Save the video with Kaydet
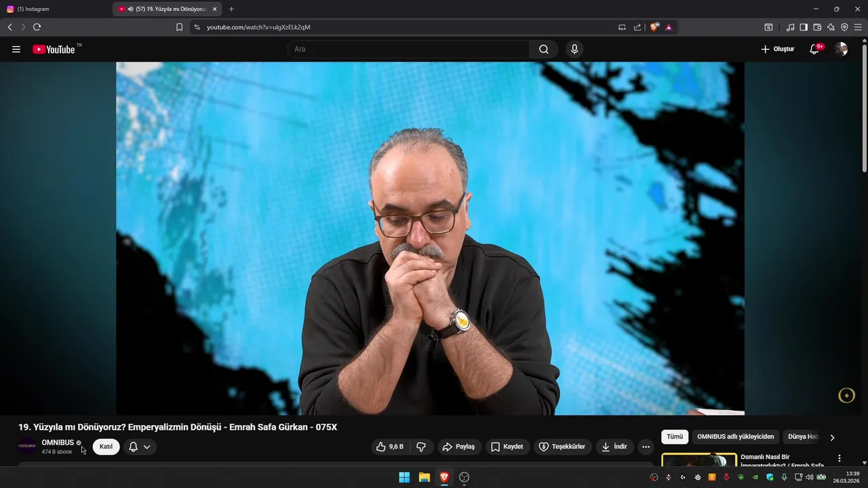The height and width of the screenshot is (488, 868). [x=507, y=447]
